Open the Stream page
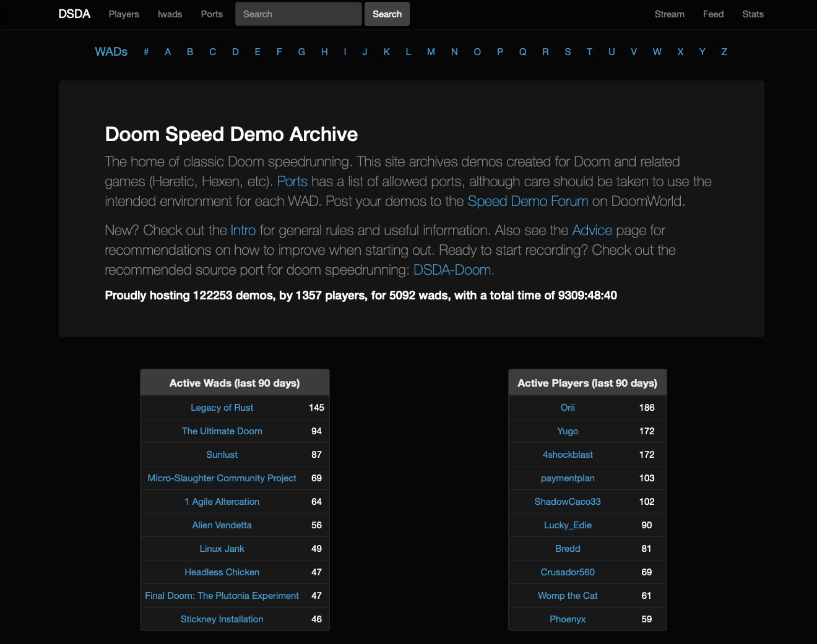817x644 pixels. (x=669, y=14)
